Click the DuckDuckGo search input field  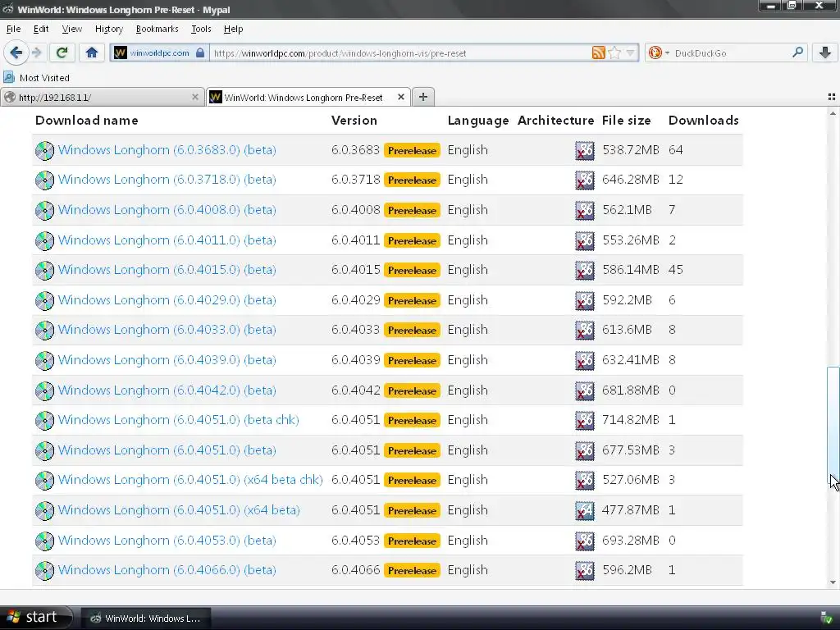[729, 53]
